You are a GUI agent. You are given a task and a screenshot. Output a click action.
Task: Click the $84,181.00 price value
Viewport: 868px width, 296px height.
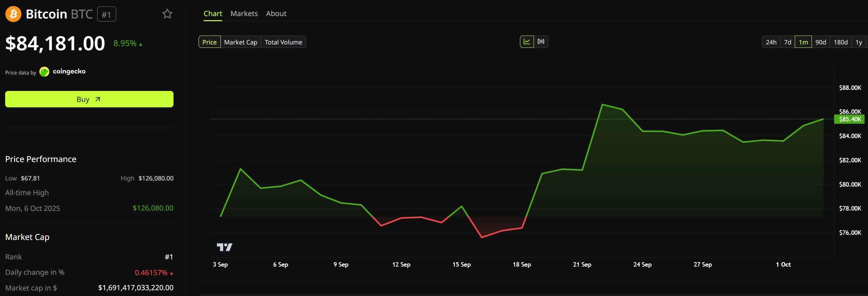tap(55, 43)
